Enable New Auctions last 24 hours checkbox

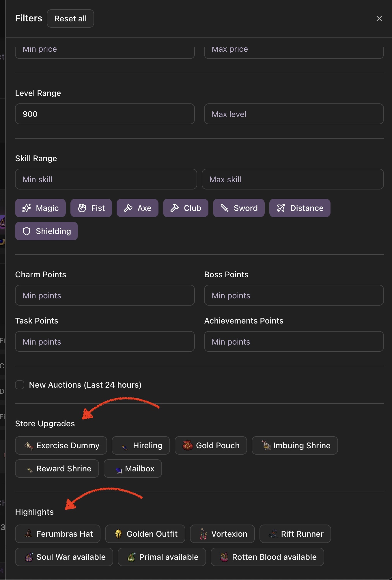pyautogui.click(x=20, y=385)
